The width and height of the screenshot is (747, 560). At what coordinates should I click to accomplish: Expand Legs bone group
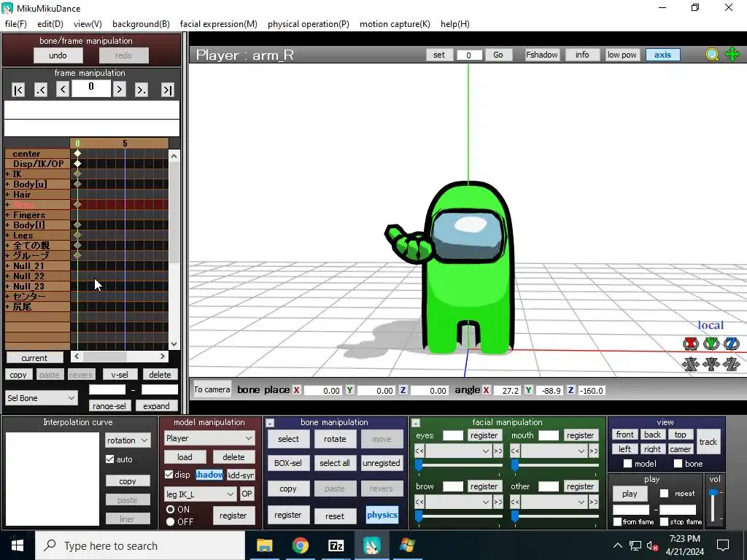click(x=7, y=236)
